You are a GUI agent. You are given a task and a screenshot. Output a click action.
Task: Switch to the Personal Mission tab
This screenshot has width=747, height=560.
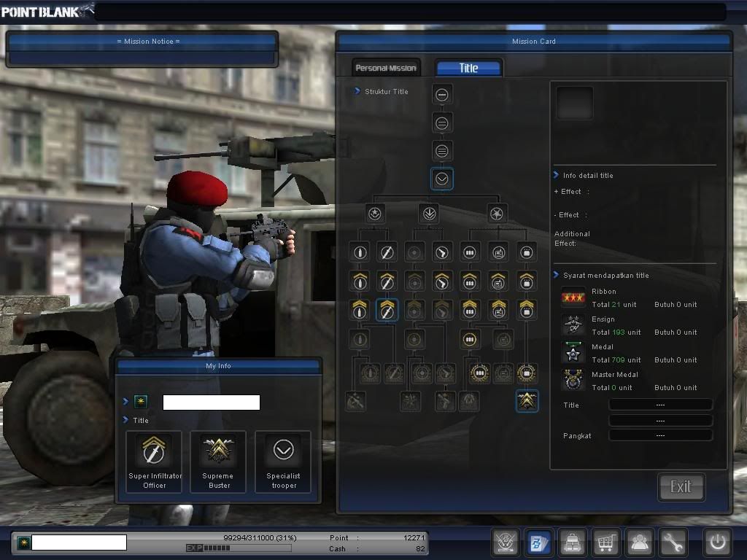(x=386, y=68)
